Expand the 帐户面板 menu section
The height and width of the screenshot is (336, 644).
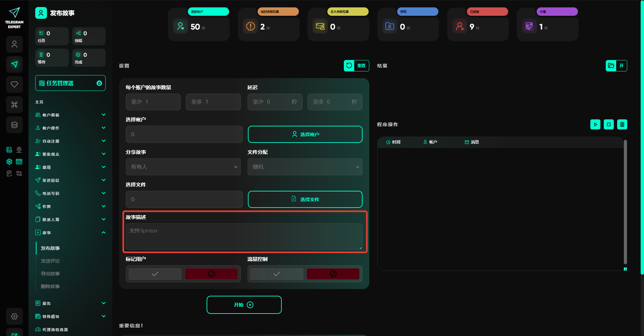click(70, 115)
